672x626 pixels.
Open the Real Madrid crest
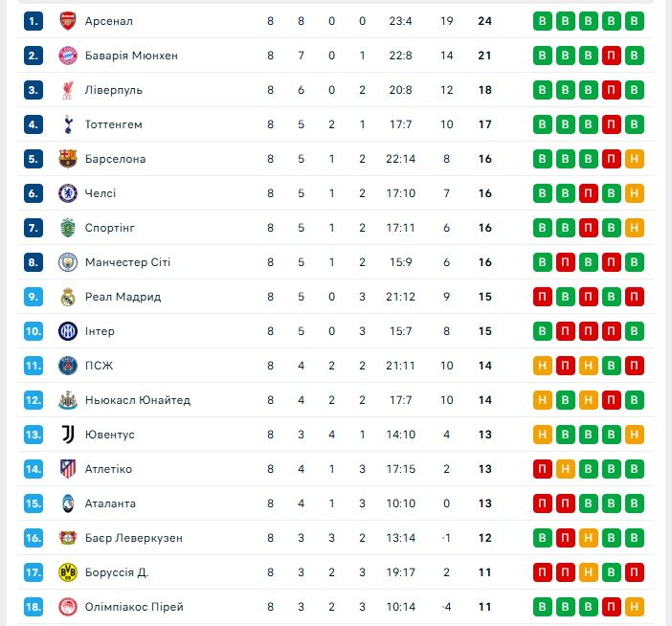(68, 297)
